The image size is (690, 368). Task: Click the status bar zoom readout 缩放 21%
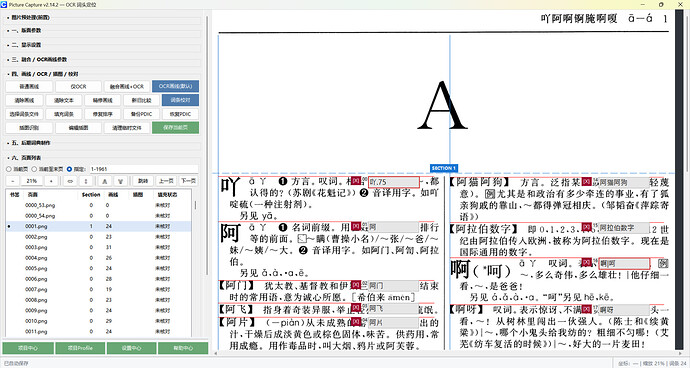653,364
